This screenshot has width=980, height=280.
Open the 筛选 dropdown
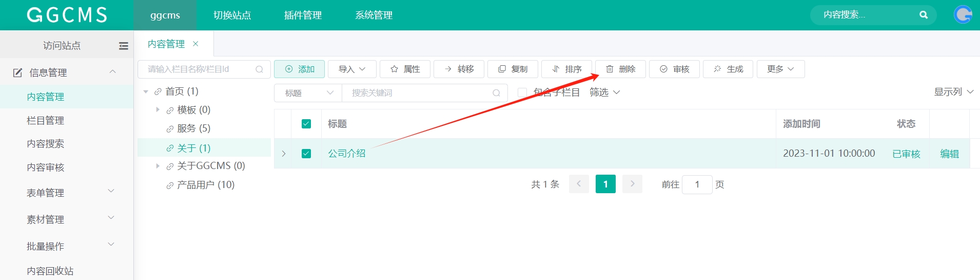point(604,92)
